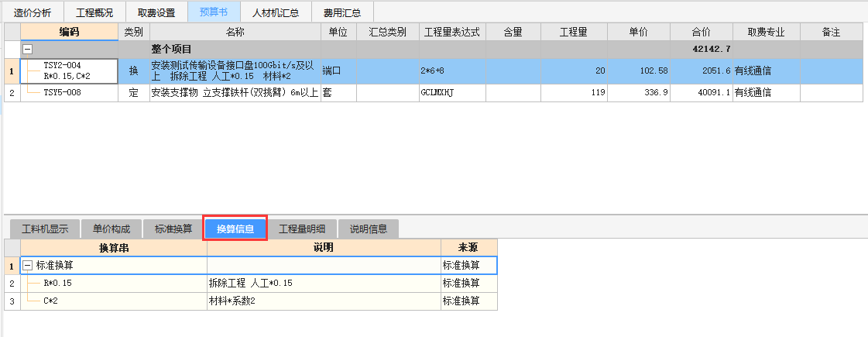Open the 造价分析 tab

coord(33,12)
